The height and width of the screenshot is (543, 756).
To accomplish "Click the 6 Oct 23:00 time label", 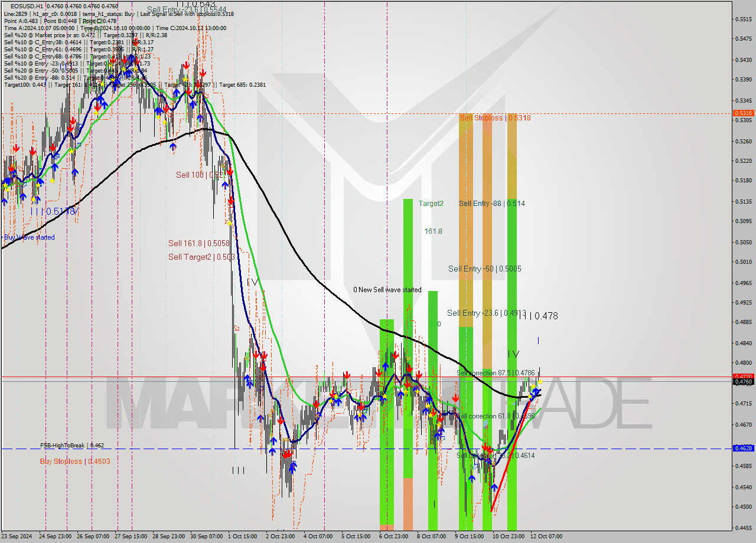I will [x=393, y=537].
